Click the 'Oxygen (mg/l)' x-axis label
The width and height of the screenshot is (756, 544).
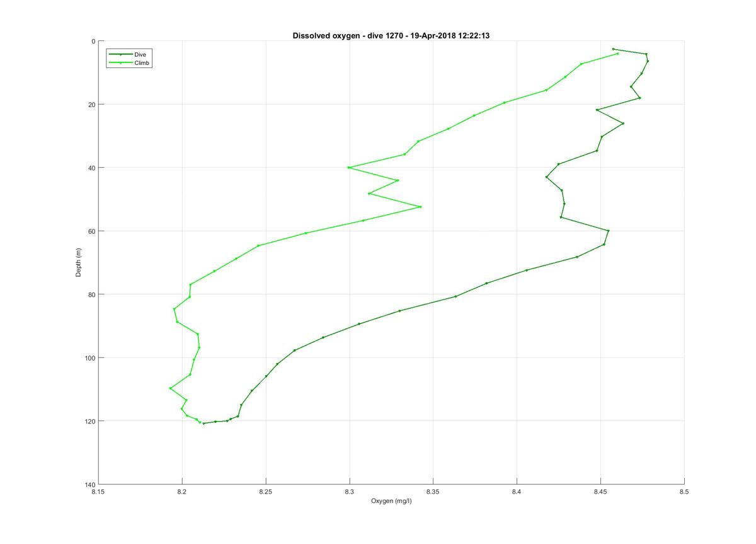click(x=391, y=501)
